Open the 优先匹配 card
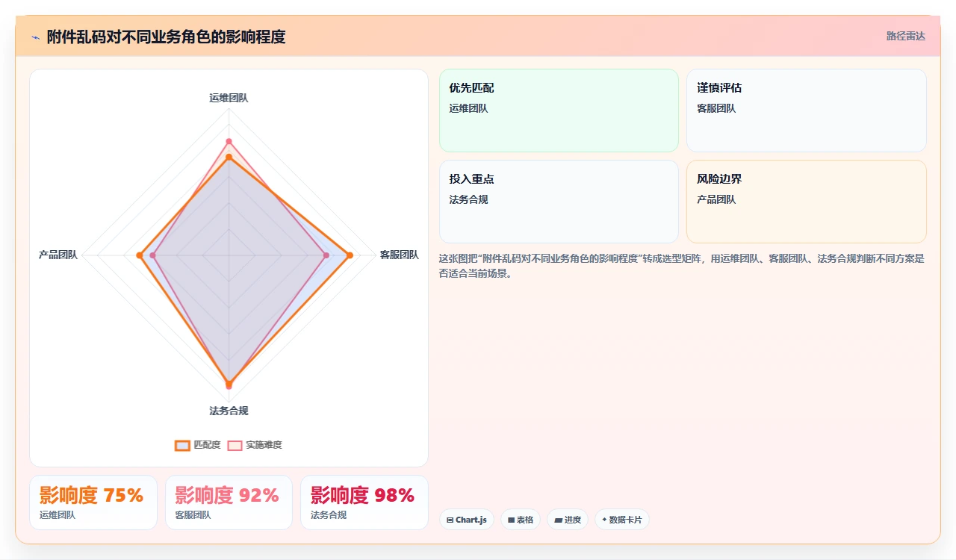The image size is (956, 560). coord(559,111)
